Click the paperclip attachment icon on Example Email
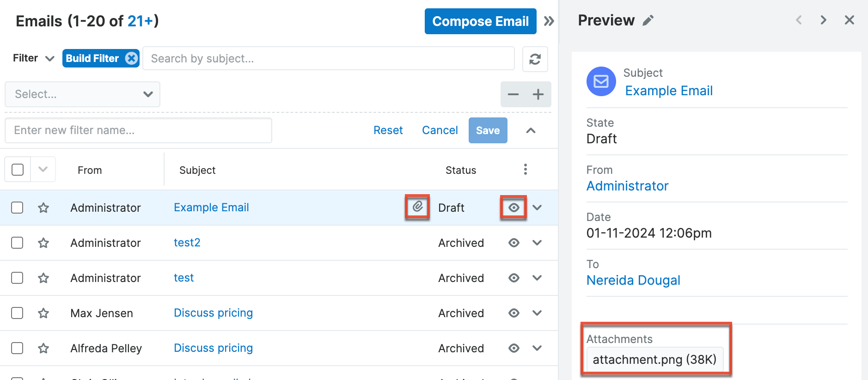The image size is (868, 380). [x=417, y=207]
